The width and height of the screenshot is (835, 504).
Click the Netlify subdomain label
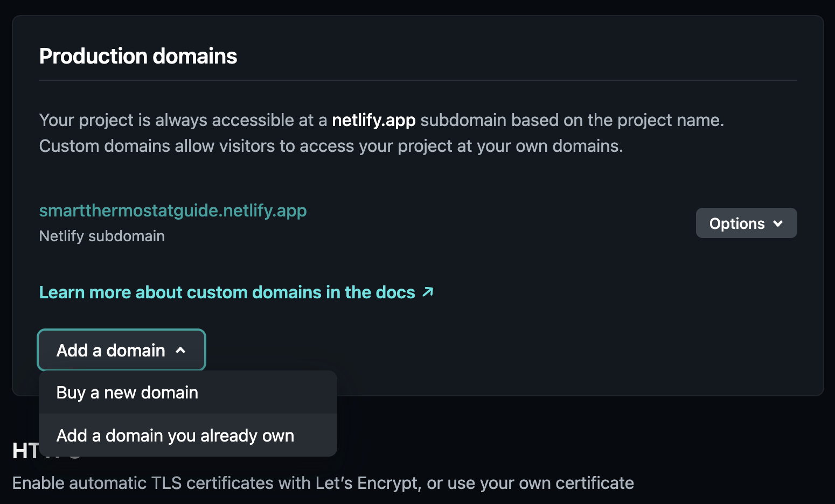[x=102, y=236]
